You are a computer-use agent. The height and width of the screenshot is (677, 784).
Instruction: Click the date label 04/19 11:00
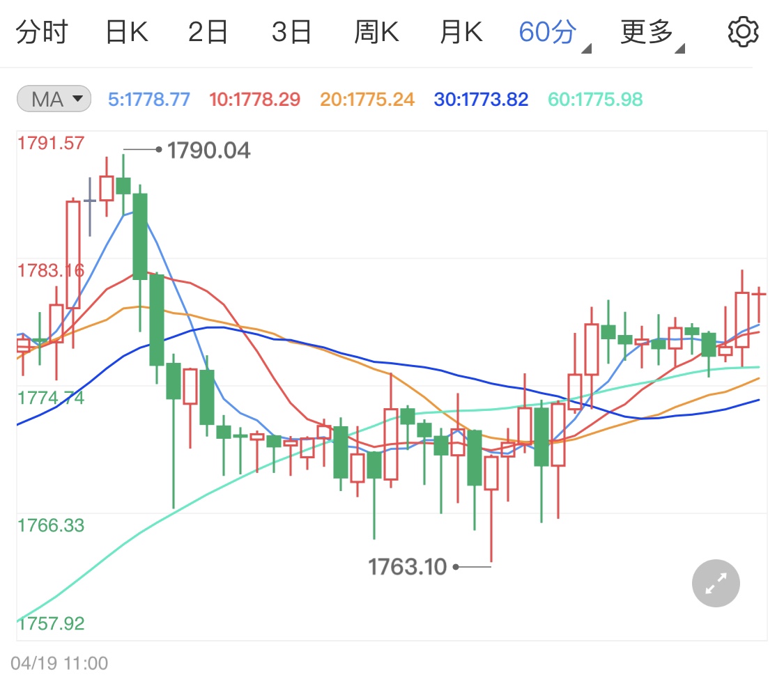59,663
